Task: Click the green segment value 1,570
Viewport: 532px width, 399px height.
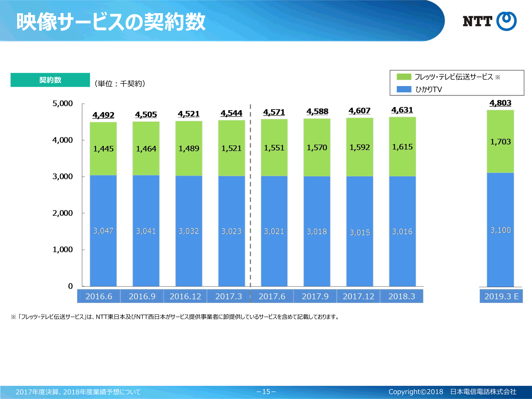Action: pos(317,148)
